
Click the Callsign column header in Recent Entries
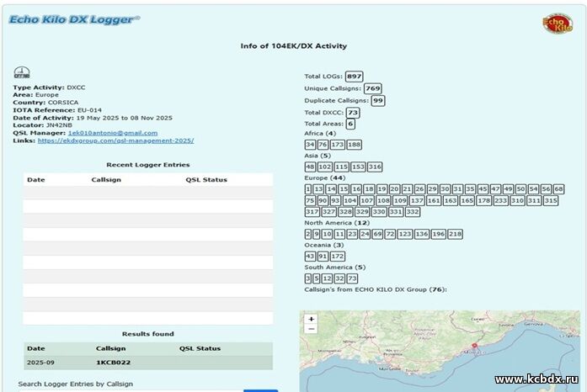pos(107,179)
